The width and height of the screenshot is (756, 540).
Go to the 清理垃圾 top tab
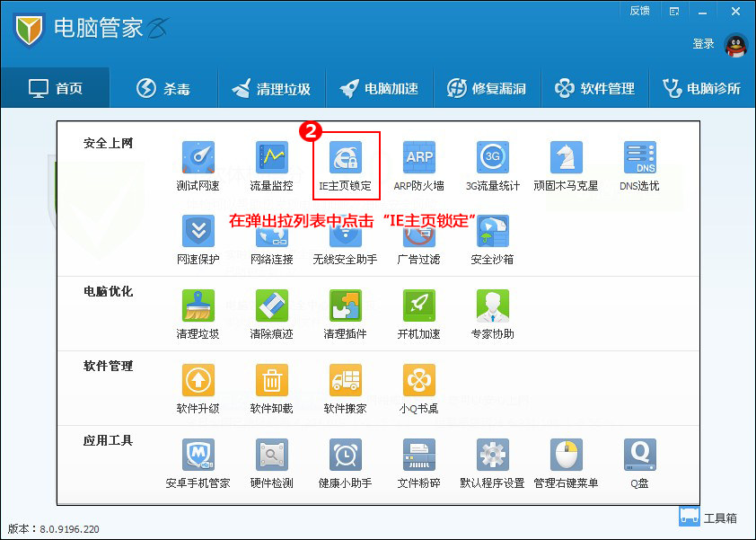[271, 88]
